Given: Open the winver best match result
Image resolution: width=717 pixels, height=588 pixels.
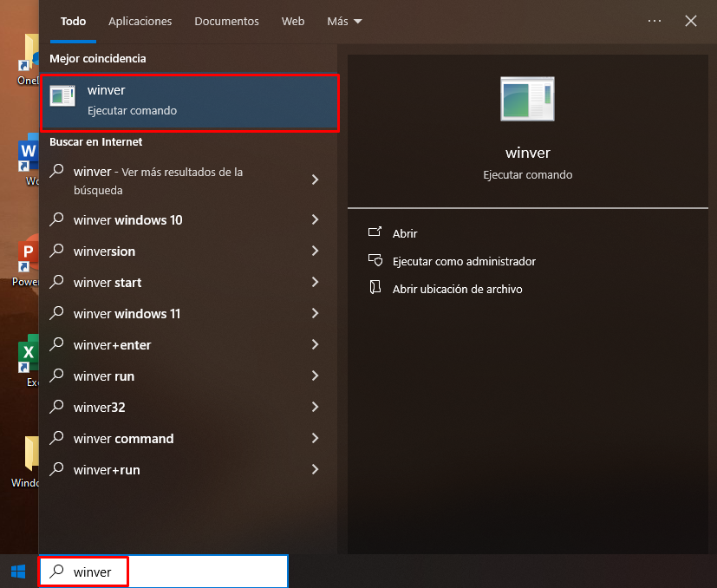Looking at the screenshot, I should [x=189, y=102].
